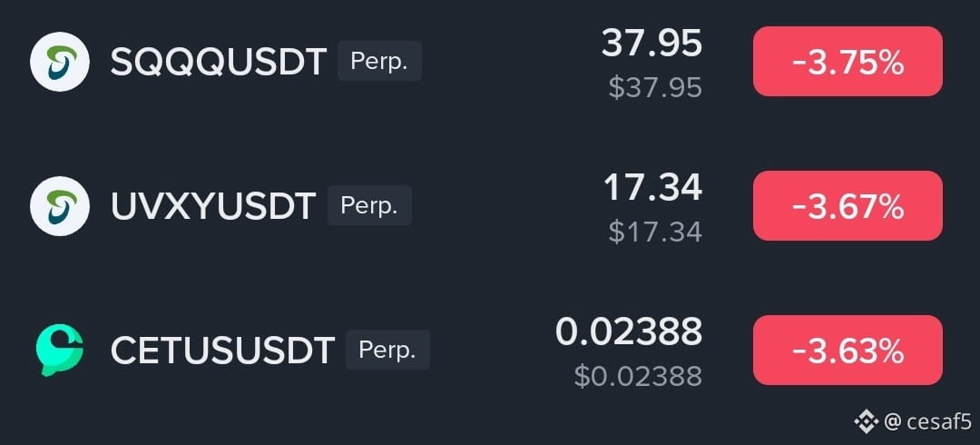Screen dimensions: 980x445
Task: Open the cesaf5 author handle
Action: pos(930,422)
